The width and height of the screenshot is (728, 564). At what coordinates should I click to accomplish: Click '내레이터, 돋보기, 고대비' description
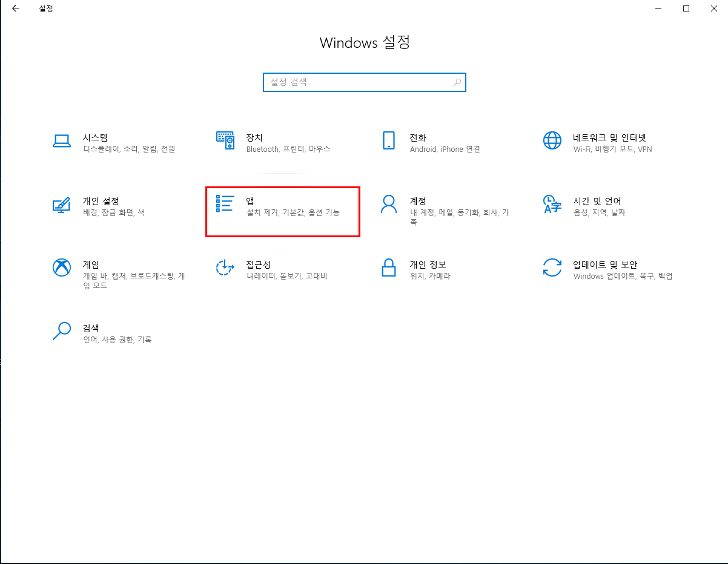(286, 276)
